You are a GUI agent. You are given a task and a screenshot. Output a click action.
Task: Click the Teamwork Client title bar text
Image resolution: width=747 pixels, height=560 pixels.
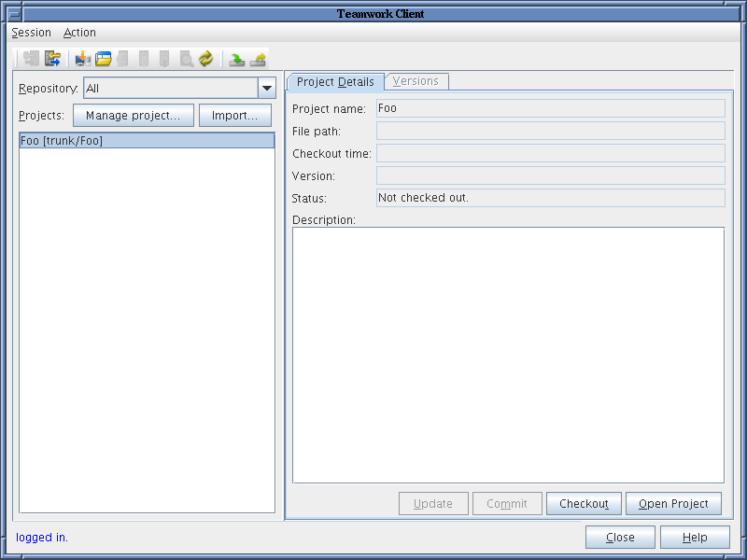[381, 14]
